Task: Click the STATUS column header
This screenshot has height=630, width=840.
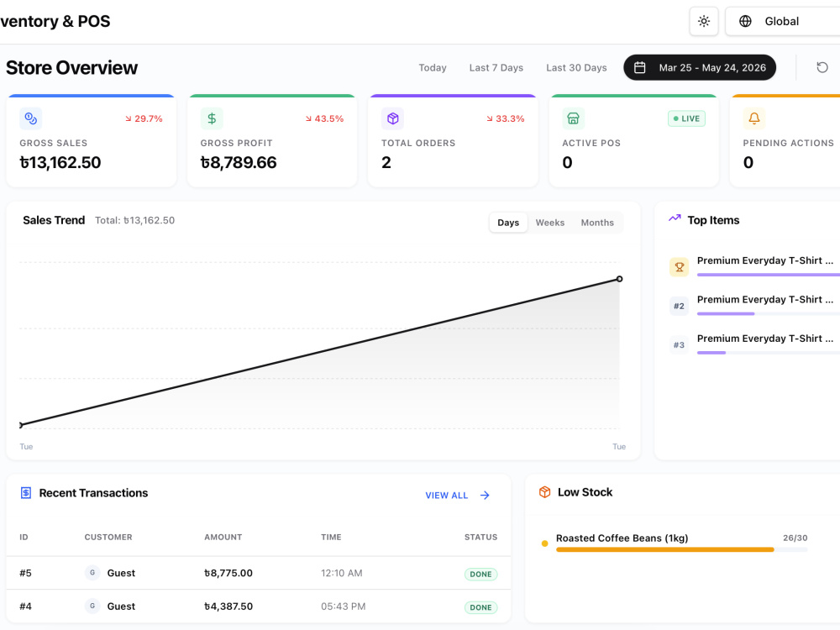Action: [480, 538]
